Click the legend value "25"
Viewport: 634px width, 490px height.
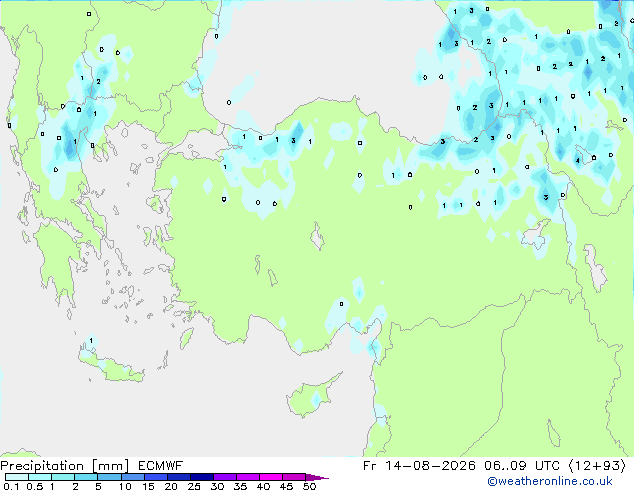[x=194, y=486]
